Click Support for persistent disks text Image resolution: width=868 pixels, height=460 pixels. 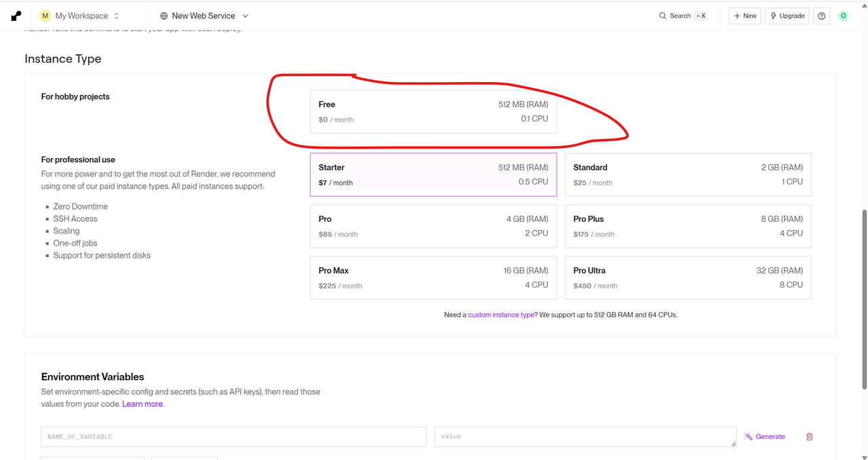[102, 255]
